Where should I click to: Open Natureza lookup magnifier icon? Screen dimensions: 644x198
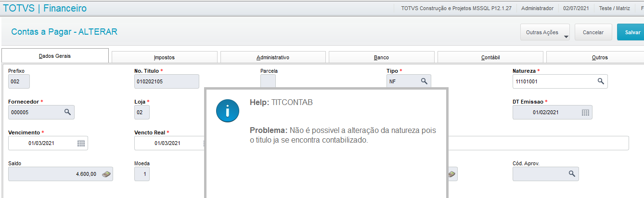[x=601, y=81]
